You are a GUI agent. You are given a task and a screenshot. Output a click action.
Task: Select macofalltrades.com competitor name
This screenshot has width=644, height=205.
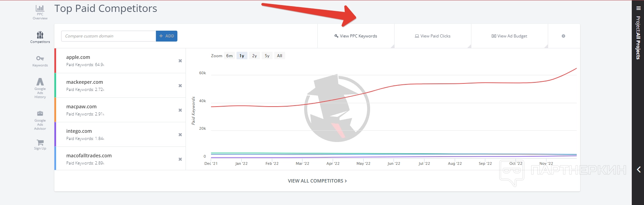point(89,156)
